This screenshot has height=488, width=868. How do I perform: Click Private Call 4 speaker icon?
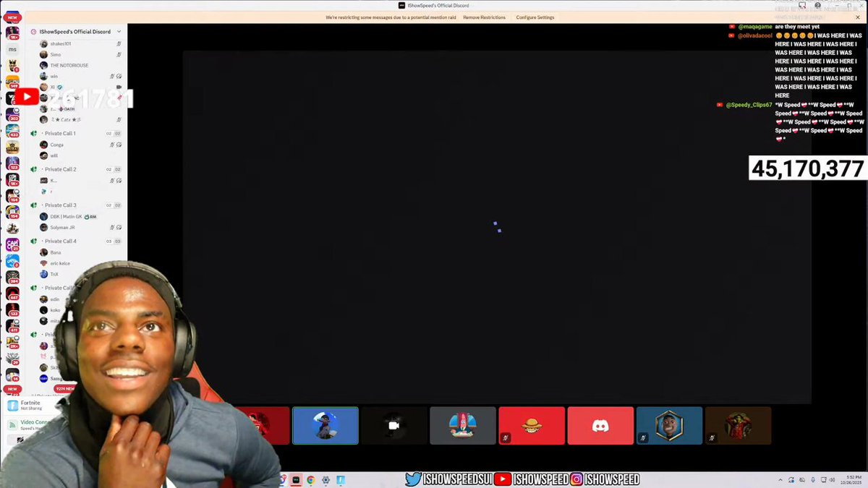pos(34,241)
